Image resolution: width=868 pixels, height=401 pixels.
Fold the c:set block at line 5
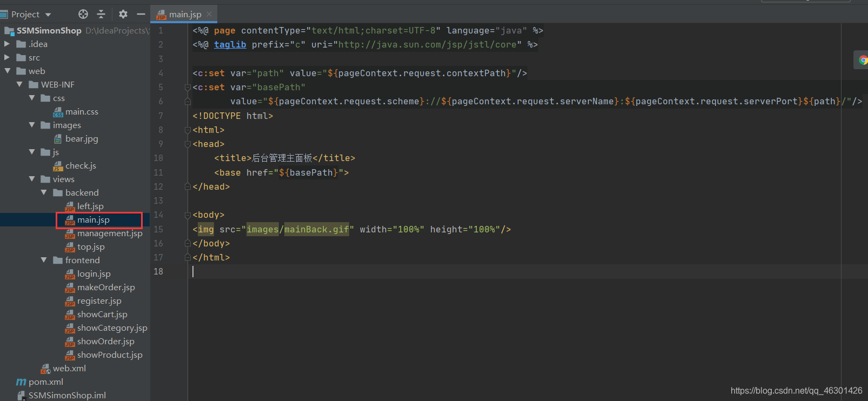188,87
